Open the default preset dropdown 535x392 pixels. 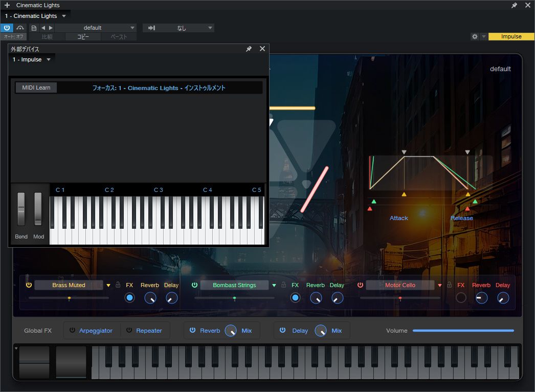coord(96,28)
